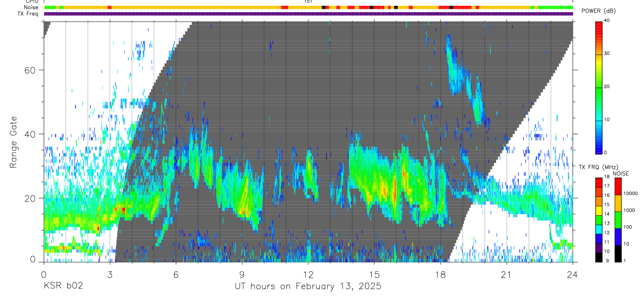Click the 20 tick on the Range Gate axis
The width and height of the screenshot is (644, 297).
tap(31, 198)
